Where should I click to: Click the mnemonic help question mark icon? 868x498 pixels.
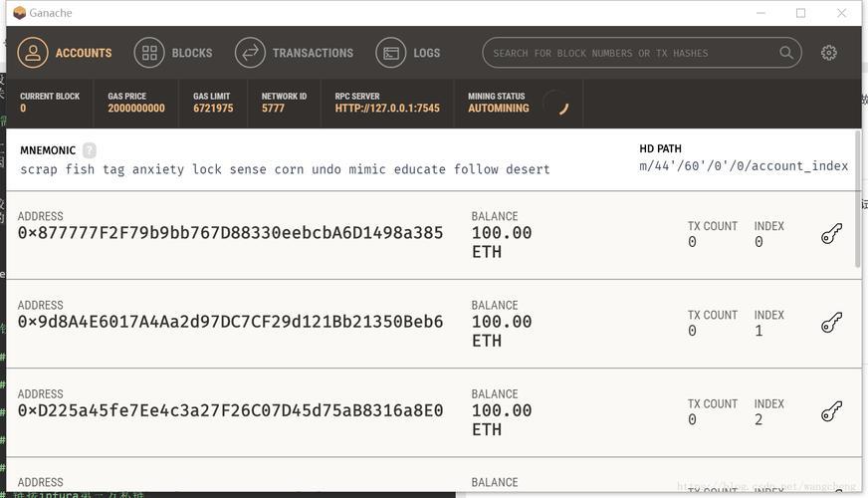90,150
